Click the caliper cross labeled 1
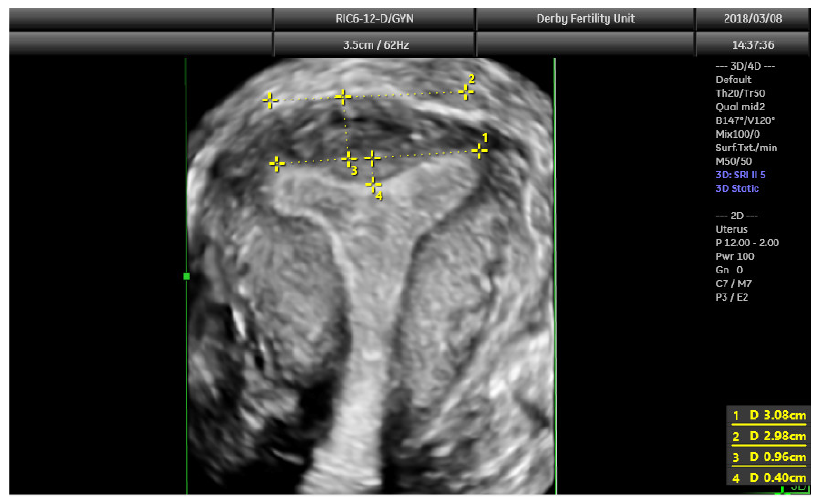This screenshot has width=820, height=504. pos(479,151)
